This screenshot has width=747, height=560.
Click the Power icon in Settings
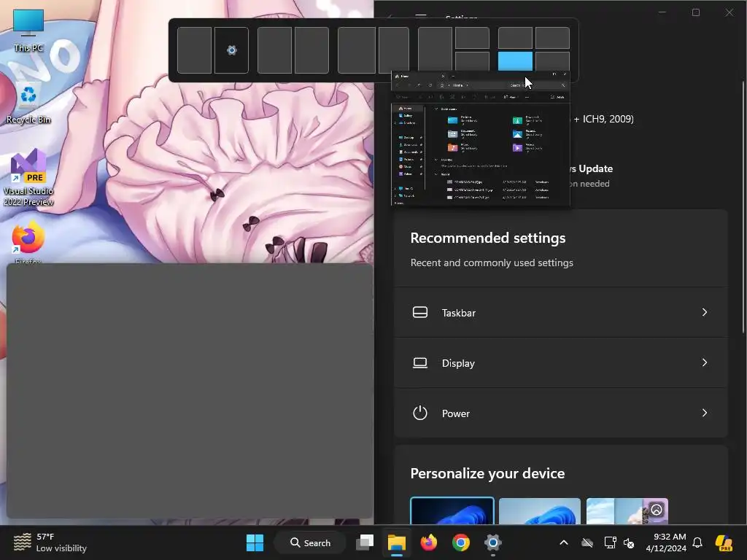tap(419, 413)
